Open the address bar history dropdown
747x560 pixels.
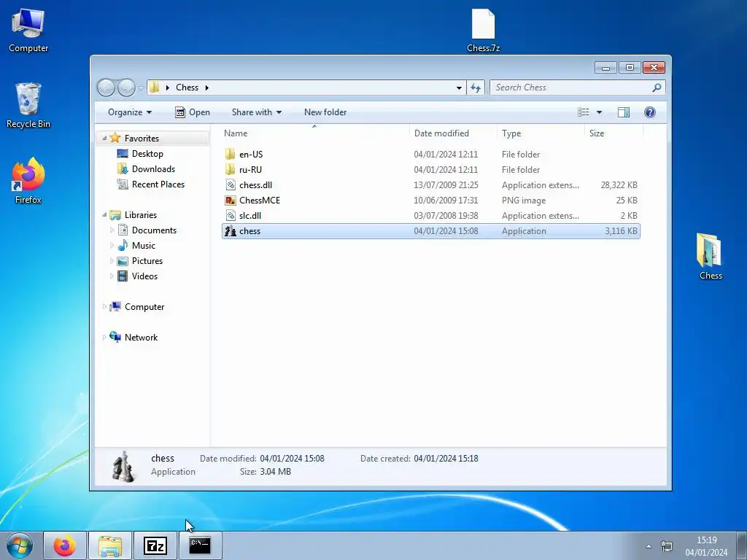coord(459,87)
